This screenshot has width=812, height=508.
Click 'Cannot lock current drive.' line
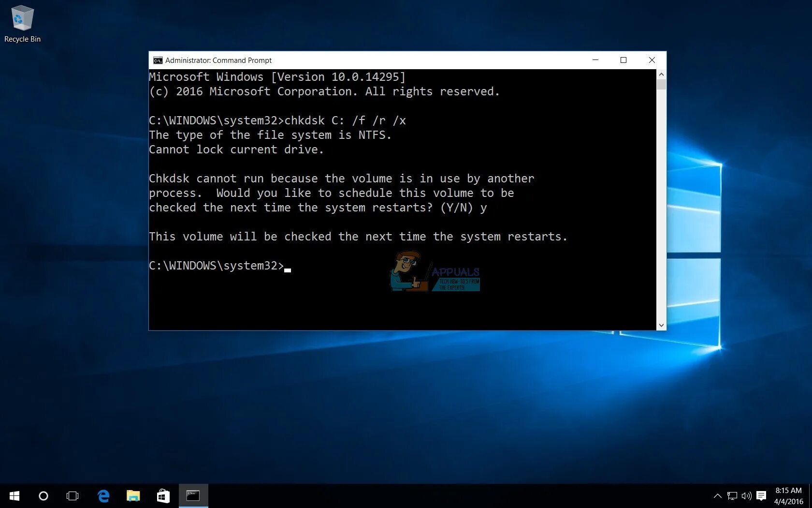tap(236, 149)
